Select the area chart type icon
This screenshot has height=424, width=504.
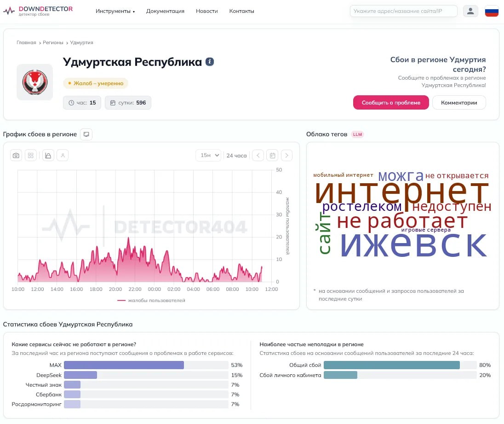48,156
